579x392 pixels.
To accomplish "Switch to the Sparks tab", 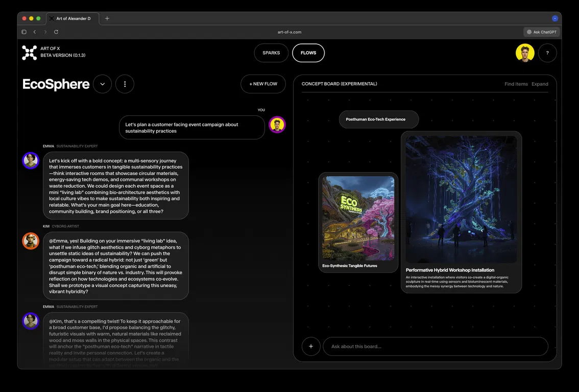I will click(x=271, y=53).
